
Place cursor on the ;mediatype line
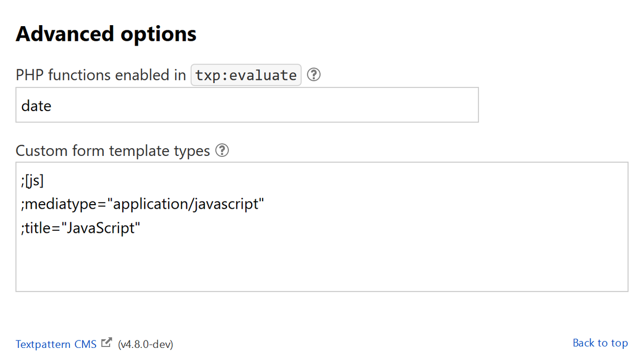coord(142,204)
